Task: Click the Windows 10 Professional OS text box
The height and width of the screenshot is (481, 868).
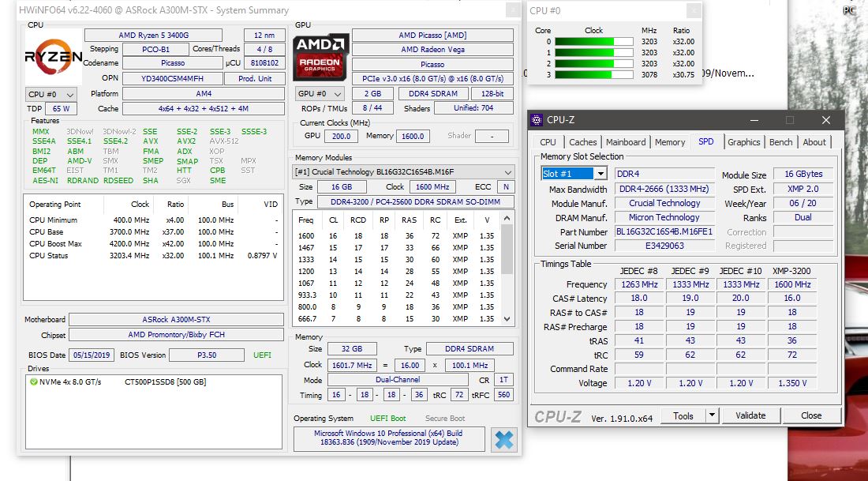Action: [389, 438]
